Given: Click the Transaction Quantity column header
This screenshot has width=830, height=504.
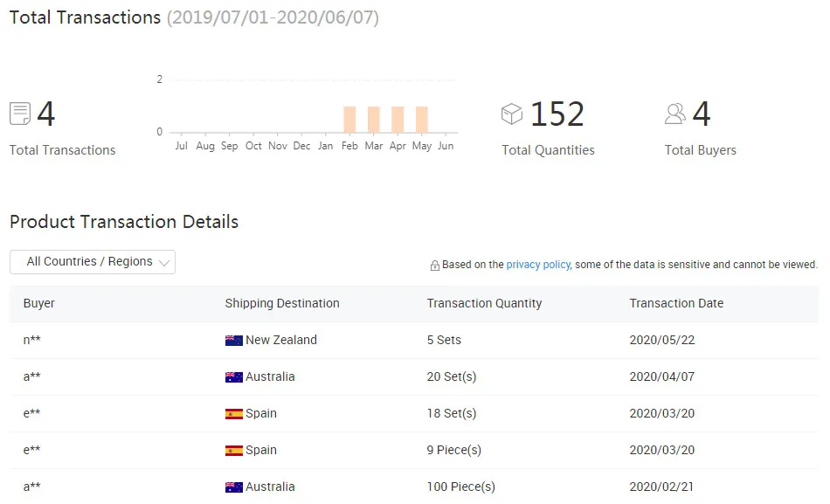Looking at the screenshot, I should click(x=484, y=304).
